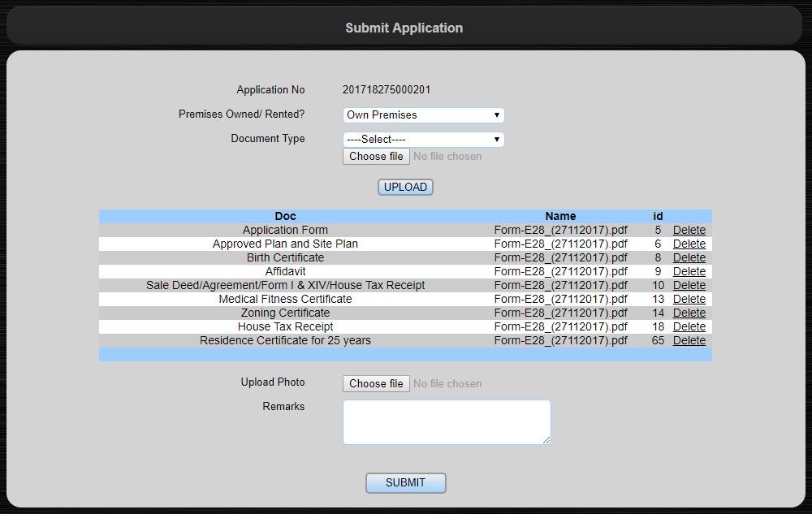Delete the Approved Plan and Site Plan row
This screenshot has width=812, height=514.
689,244
